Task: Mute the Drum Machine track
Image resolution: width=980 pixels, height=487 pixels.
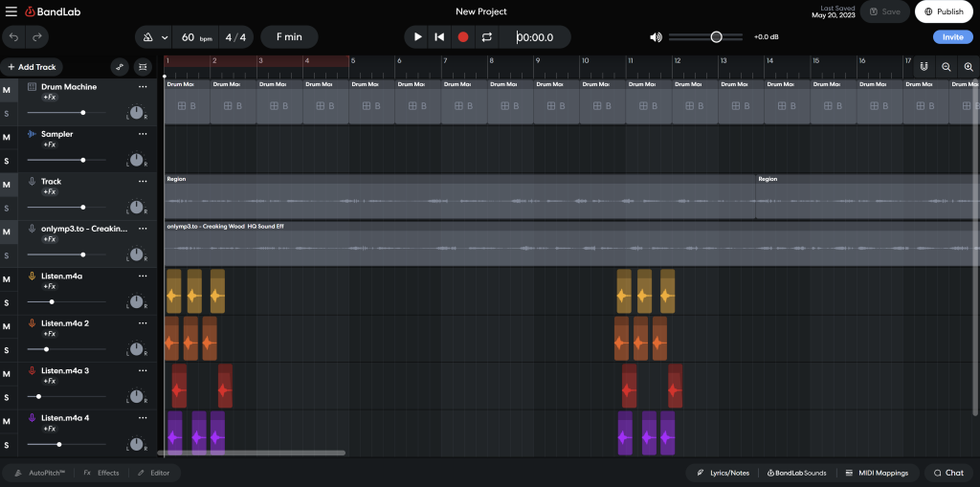Action: coord(7,91)
